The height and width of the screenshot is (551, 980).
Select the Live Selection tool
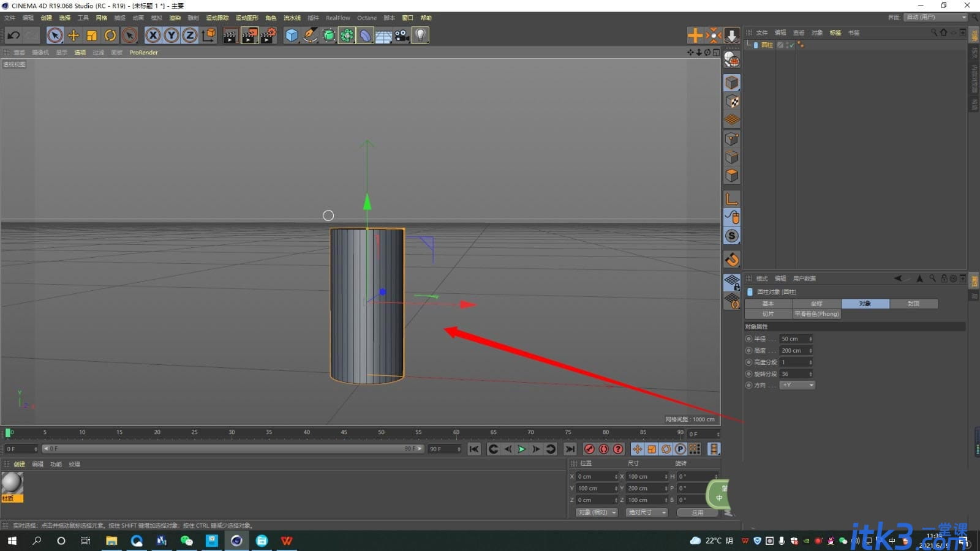pyautogui.click(x=55, y=36)
